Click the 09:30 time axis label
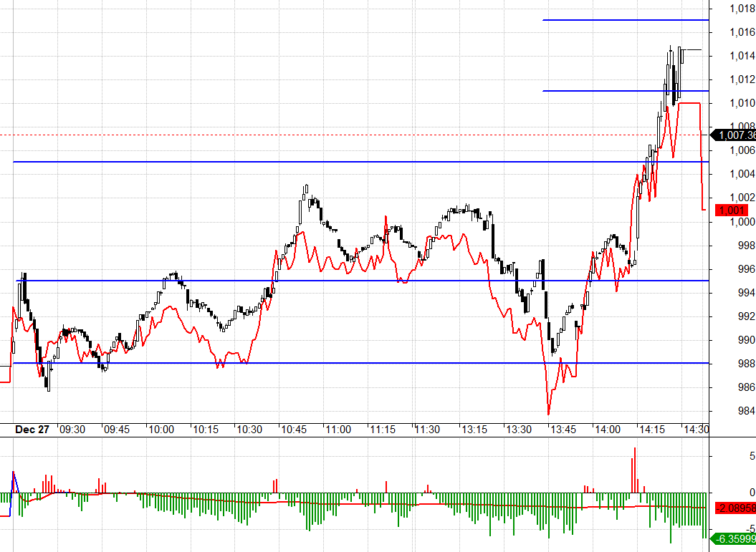Image resolution: width=756 pixels, height=552 pixels. (72, 429)
